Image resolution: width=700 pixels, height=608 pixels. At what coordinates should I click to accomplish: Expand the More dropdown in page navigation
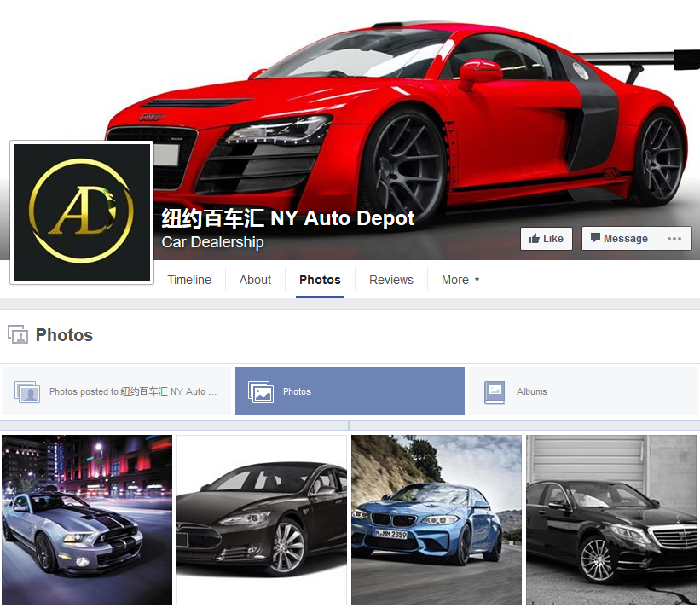pos(460,280)
